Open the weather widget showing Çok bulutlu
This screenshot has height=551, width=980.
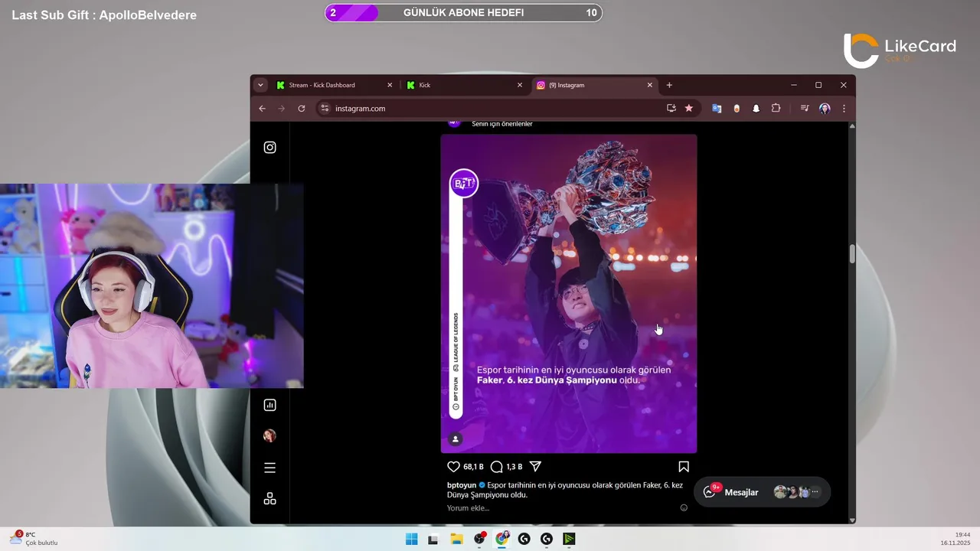34,539
